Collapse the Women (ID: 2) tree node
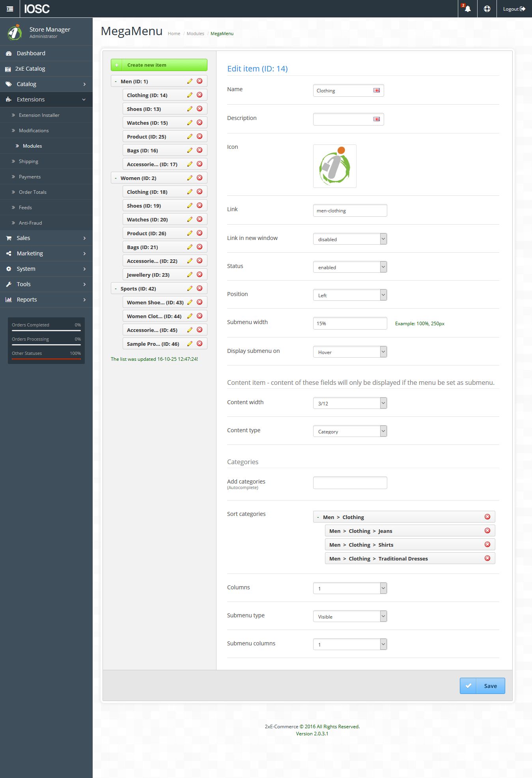 pos(116,178)
